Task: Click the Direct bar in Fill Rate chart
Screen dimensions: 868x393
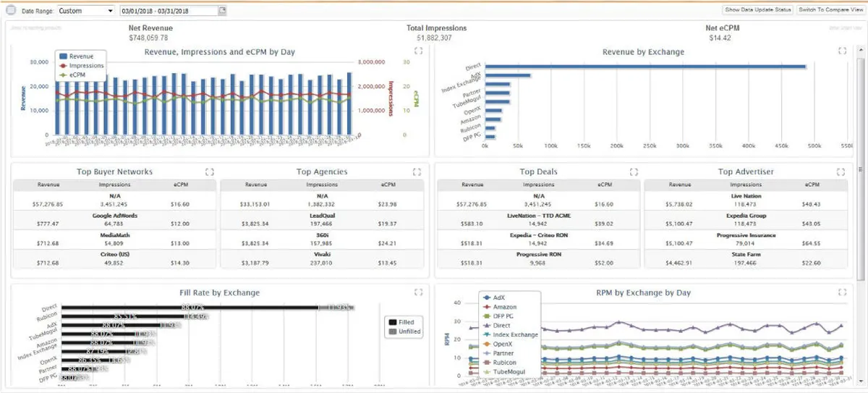Action: [x=207, y=307]
